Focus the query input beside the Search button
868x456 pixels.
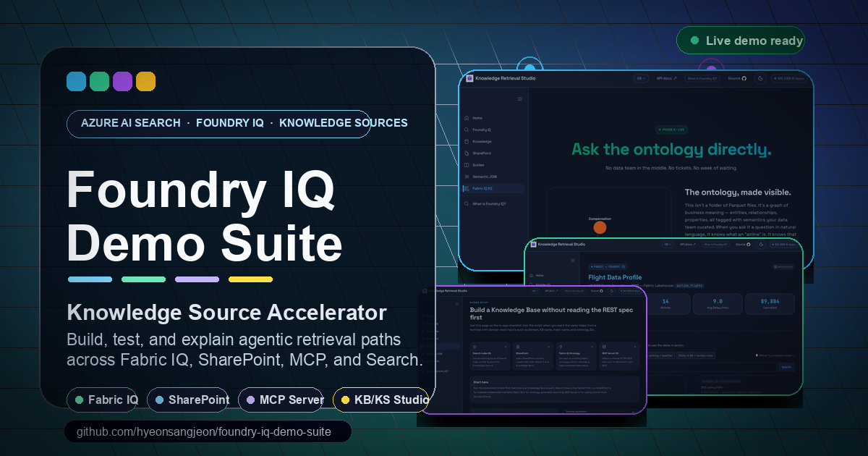(712, 367)
